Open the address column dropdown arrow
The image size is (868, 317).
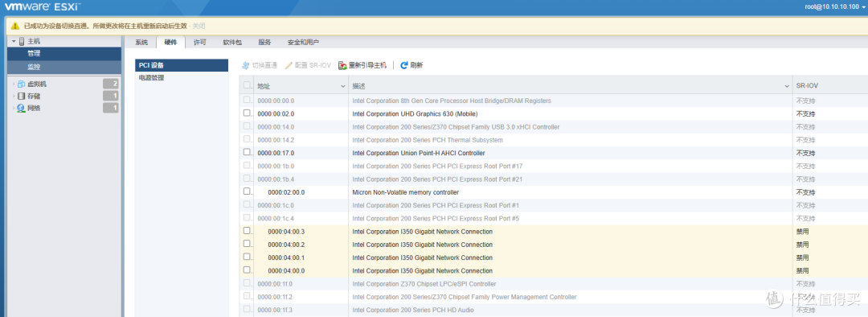click(x=342, y=87)
